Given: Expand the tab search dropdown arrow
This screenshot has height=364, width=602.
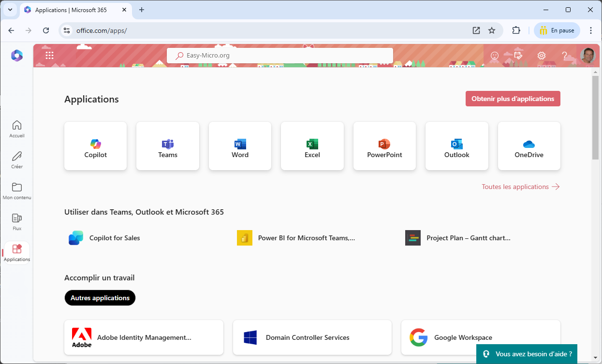Looking at the screenshot, I should (10, 10).
